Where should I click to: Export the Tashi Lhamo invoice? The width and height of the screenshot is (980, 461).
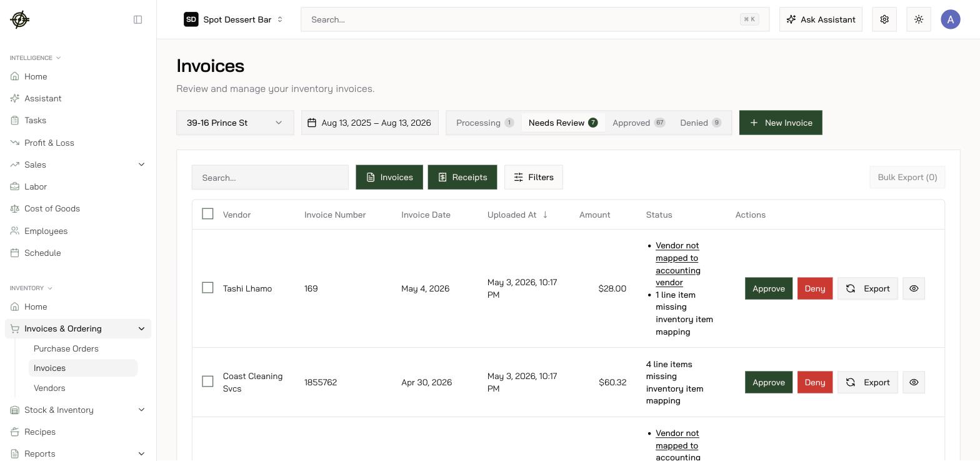[867, 288]
